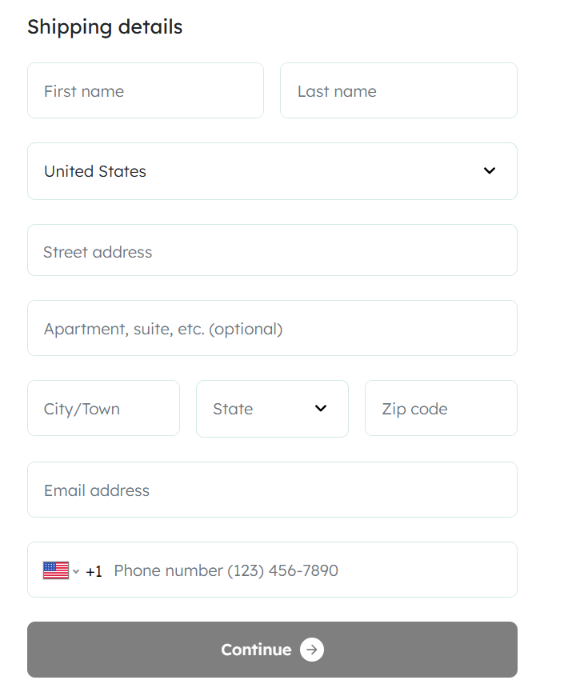Click the Shipping details heading
Screen dimensions: 562x685
tap(105, 27)
